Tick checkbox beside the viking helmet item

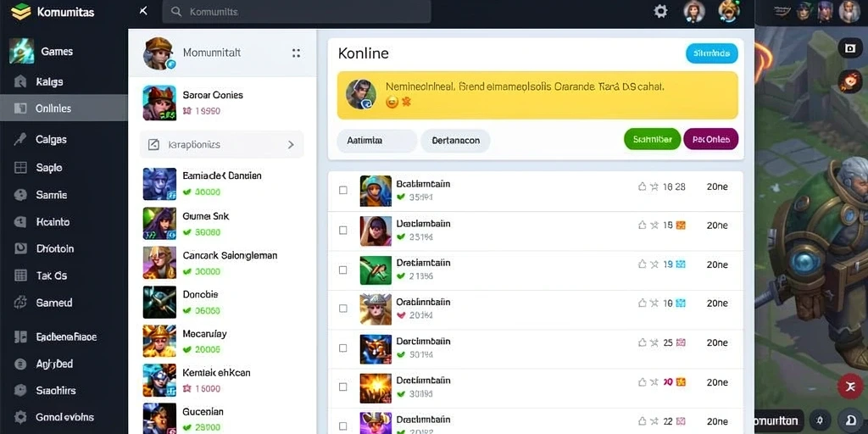(x=343, y=309)
